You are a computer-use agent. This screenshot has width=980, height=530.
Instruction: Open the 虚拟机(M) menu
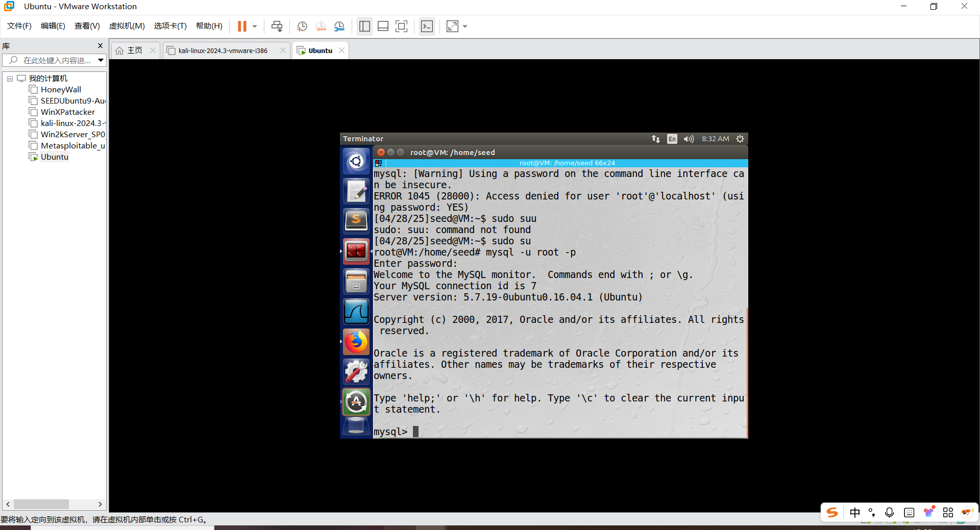tap(127, 26)
